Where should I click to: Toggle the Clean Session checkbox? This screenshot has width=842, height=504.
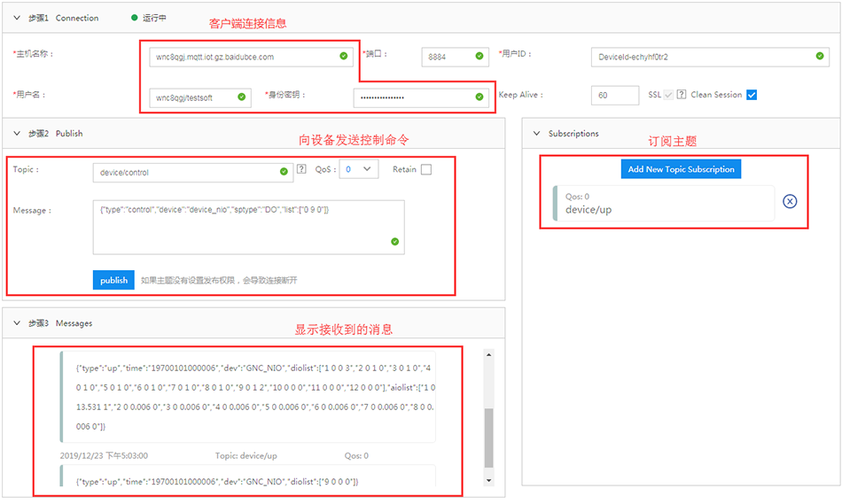(x=752, y=95)
